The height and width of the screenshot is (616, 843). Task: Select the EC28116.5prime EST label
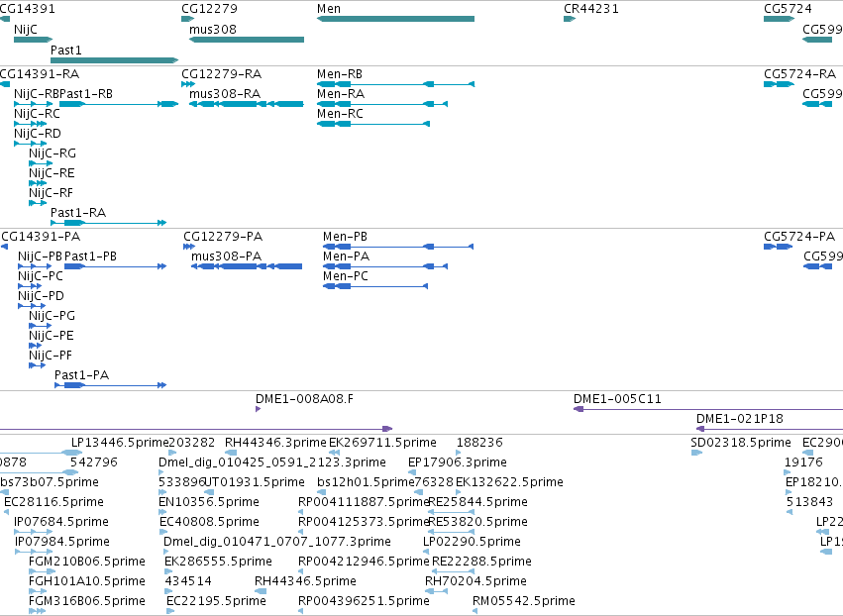tap(53, 502)
